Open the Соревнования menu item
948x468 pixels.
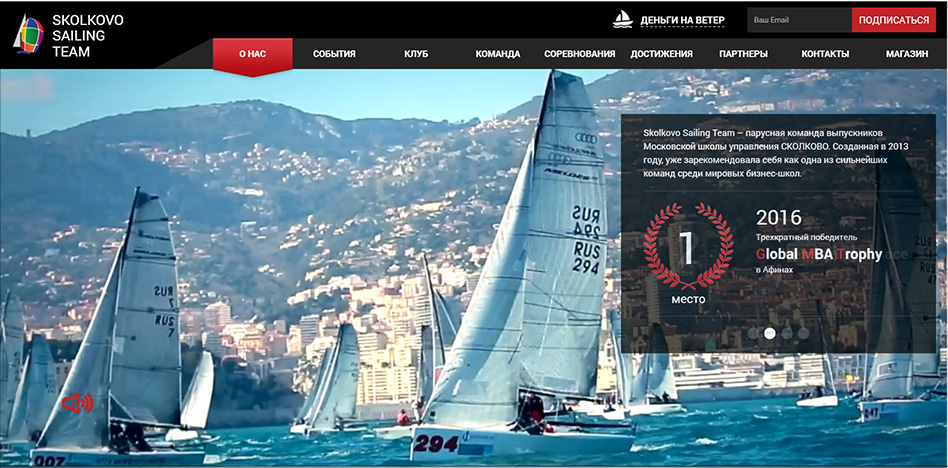click(x=579, y=54)
